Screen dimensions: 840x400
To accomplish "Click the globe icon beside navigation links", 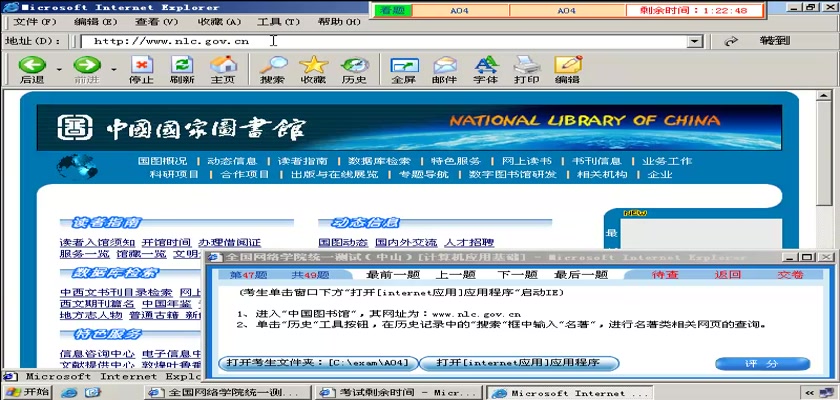I will coord(77,167).
